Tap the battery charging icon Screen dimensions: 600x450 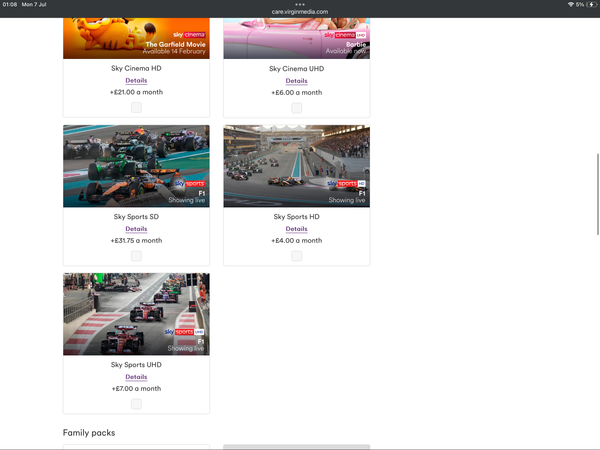pos(592,5)
